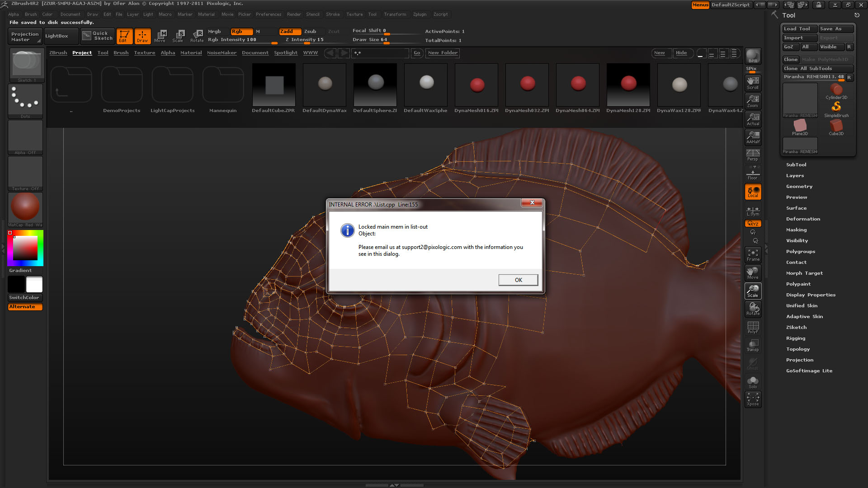The image size is (868, 488).
Task: Click the BPR render icon
Action: (753, 56)
